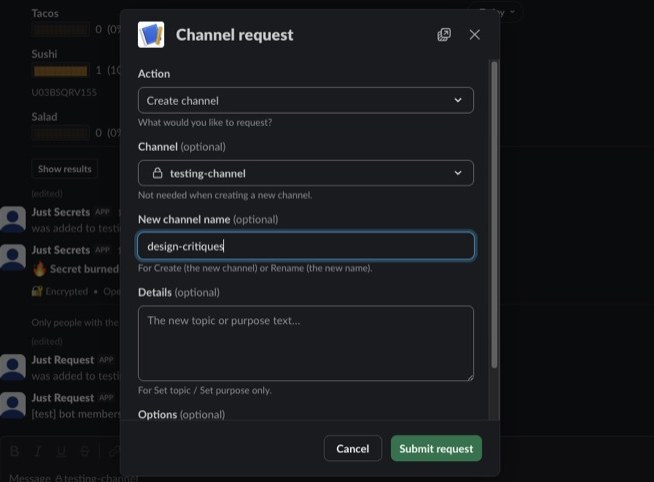Click the Sushi poll progress bar
Viewport: 654px width, 482px height.
(61, 71)
